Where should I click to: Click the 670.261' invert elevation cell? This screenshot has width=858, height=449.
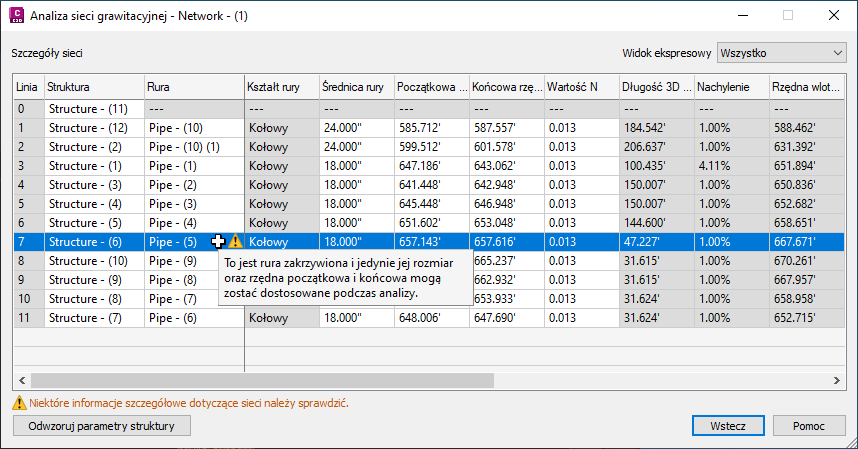click(x=807, y=261)
